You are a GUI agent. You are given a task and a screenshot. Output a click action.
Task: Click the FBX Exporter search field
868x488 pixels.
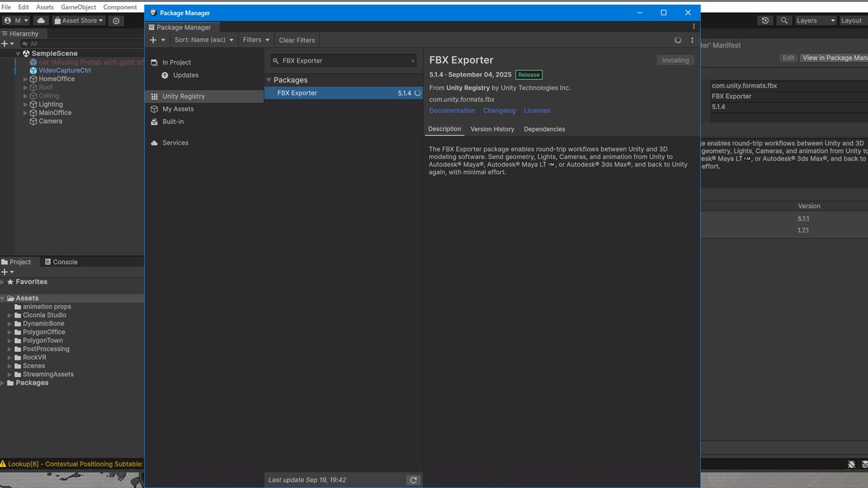coord(343,61)
